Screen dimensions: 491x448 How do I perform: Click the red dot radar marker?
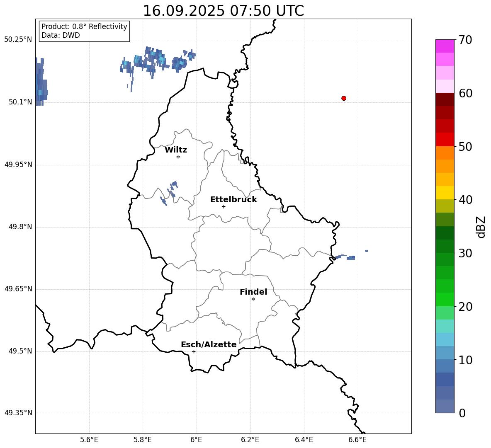click(344, 98)
